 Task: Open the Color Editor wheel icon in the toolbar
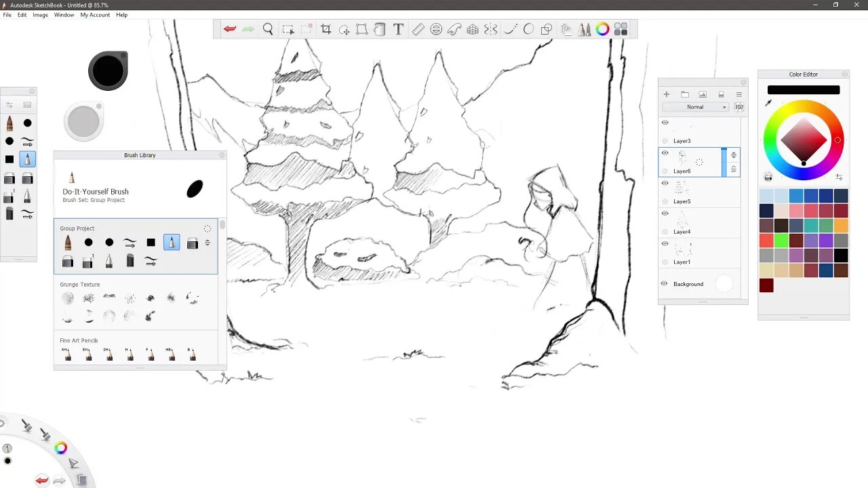tap(603, 29)
